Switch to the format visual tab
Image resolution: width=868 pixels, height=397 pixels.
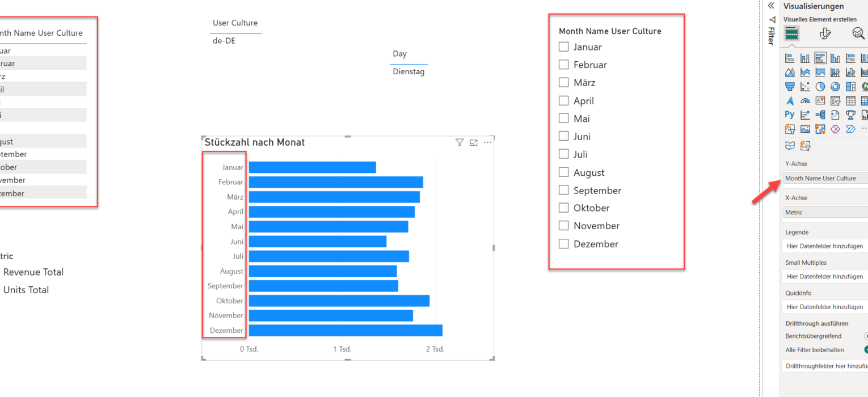[825, 34]
